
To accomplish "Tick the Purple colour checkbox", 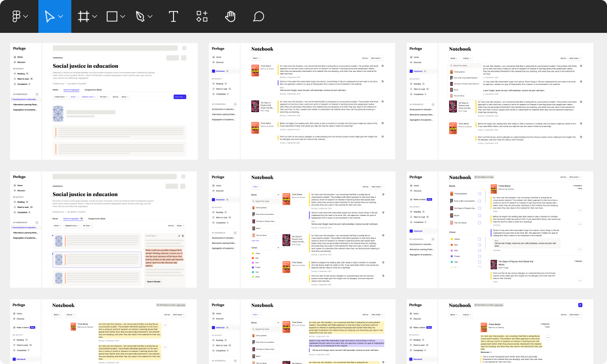I will point(479,256).
